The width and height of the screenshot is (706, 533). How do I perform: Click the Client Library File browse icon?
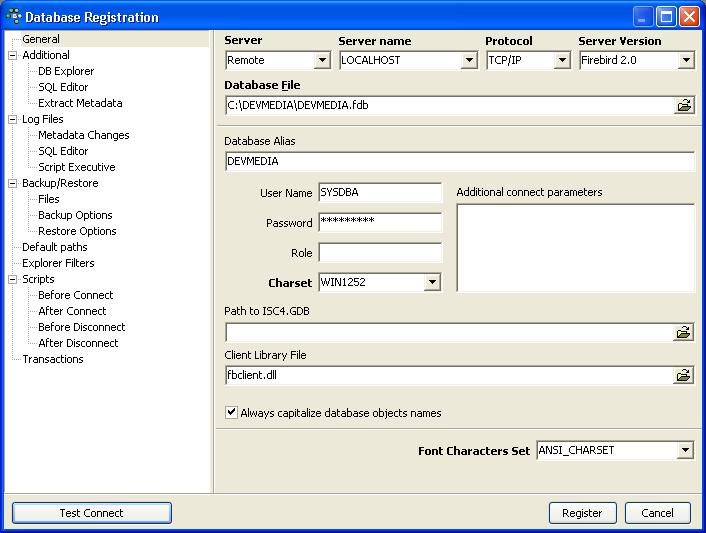coord(684,376)
